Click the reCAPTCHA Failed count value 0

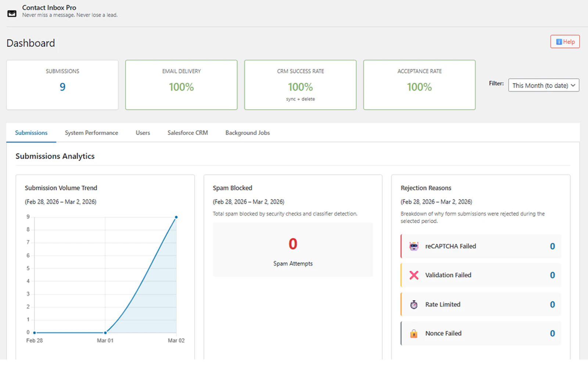[552, 246]
